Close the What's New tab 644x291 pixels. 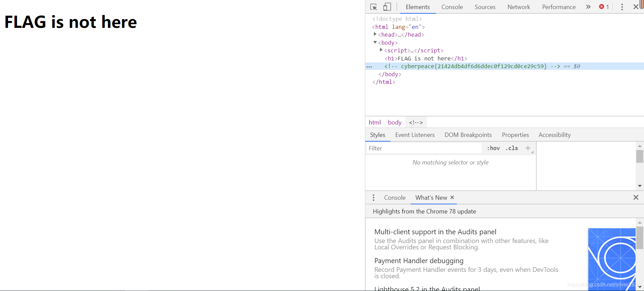point(452,197)
